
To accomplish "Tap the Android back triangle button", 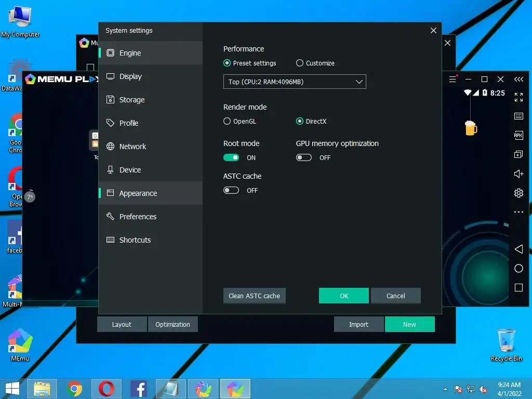I will pos(518,249).
